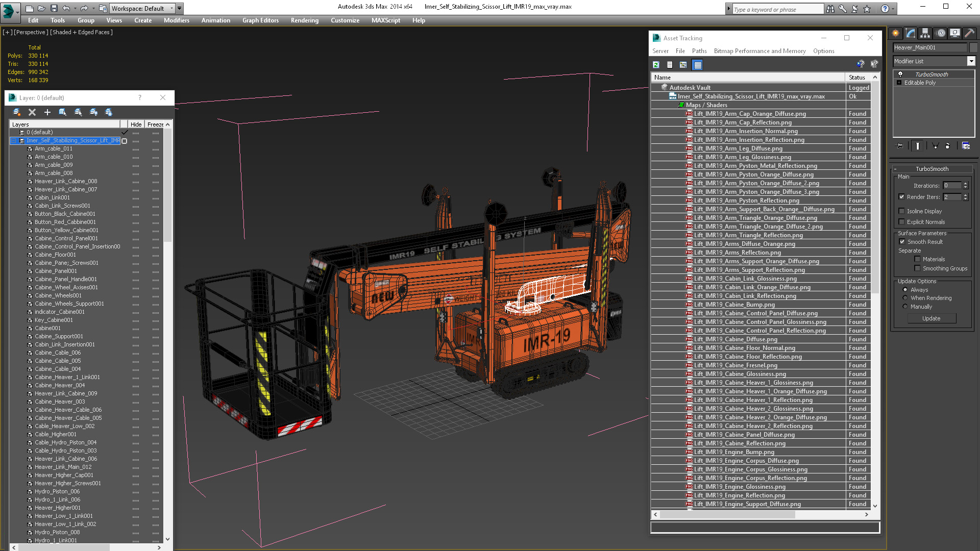
Task: Open the Utilities hammer panel tab
Action: [970, 33]
